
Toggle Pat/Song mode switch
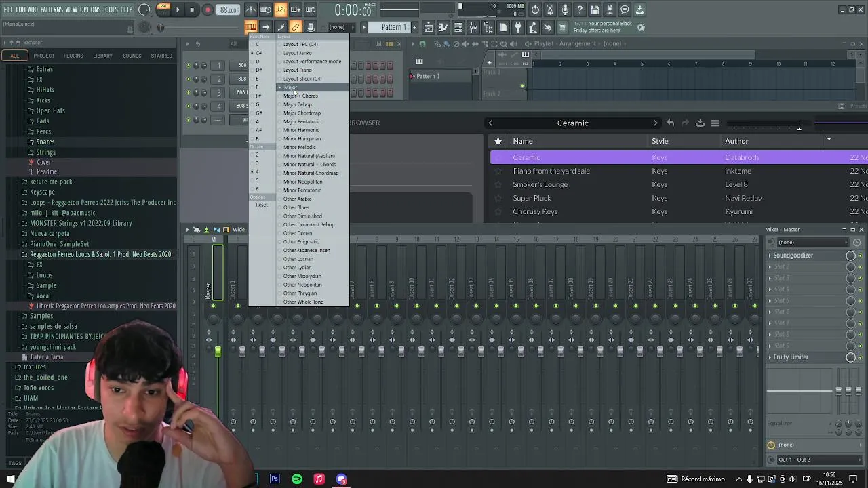[163, 9]
